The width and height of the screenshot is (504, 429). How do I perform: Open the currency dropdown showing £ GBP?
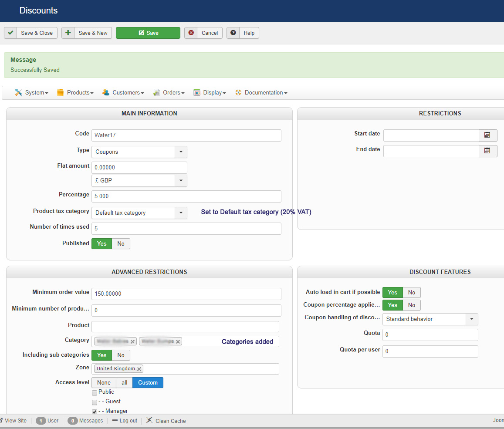(139, 181)
